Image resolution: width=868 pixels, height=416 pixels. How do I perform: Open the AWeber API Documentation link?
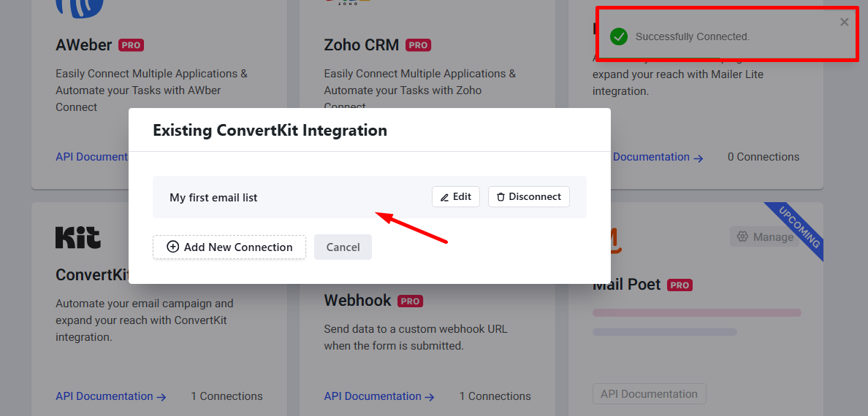92,157
